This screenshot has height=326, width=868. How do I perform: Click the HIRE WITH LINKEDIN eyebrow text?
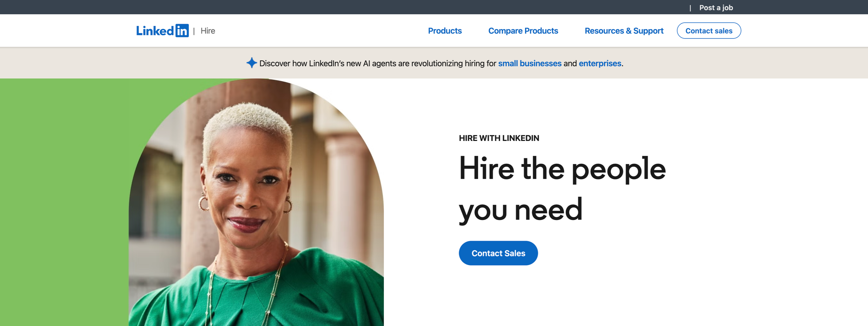[499, 138]
